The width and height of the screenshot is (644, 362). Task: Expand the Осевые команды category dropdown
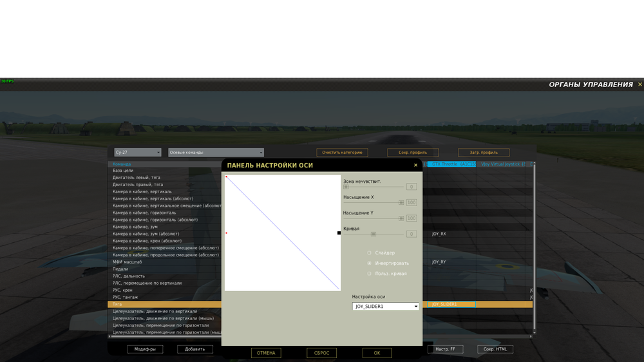(x=216, y=153)
